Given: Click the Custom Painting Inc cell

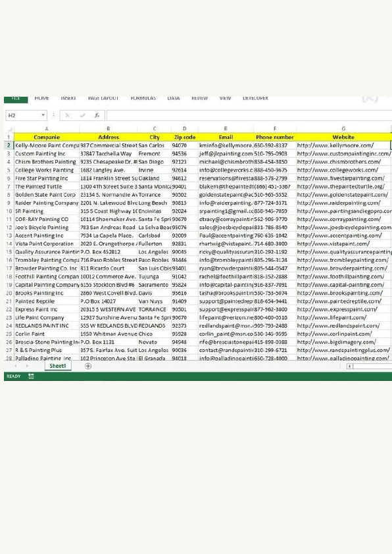Looking at the screenshot, I should tap(47, 154).
